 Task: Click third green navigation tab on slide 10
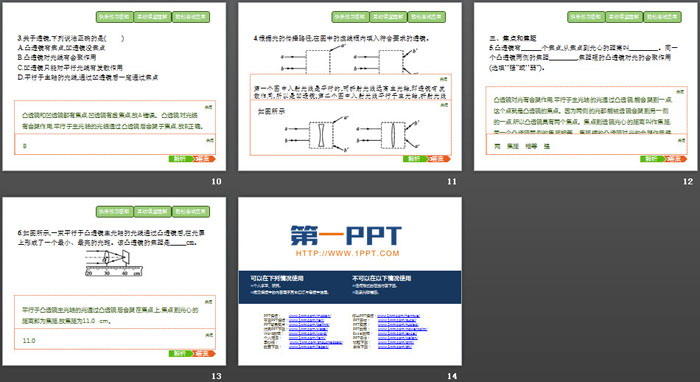[x=191, y=17]
